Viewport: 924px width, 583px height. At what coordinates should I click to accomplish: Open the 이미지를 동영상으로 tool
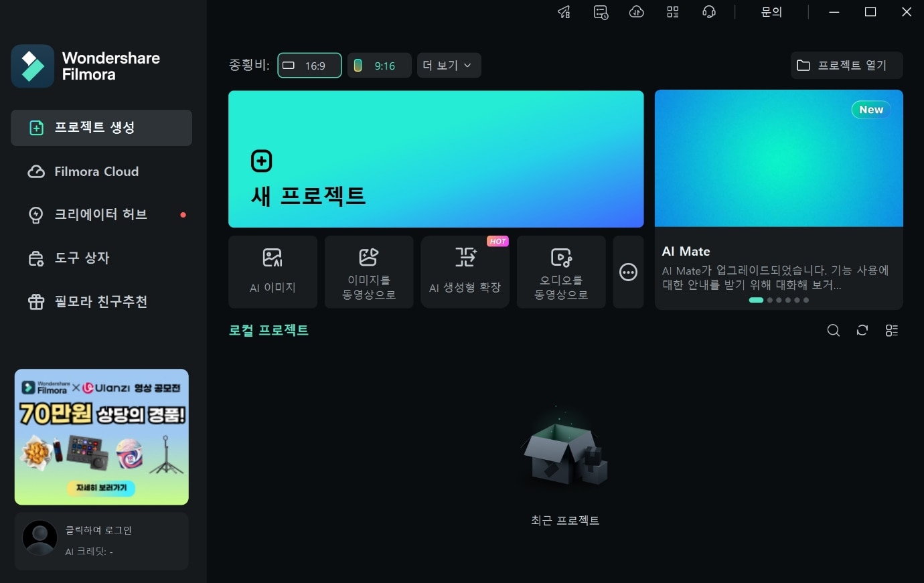tap(369, 272)
